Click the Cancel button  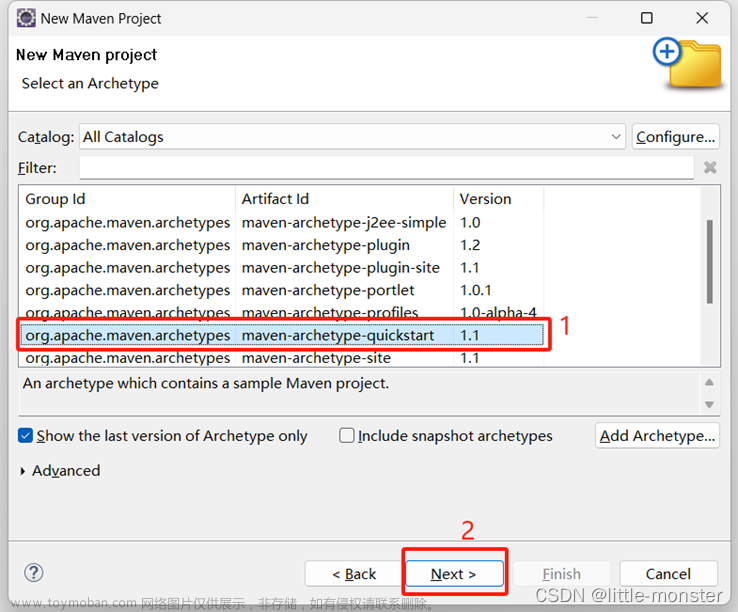[668, 574]
